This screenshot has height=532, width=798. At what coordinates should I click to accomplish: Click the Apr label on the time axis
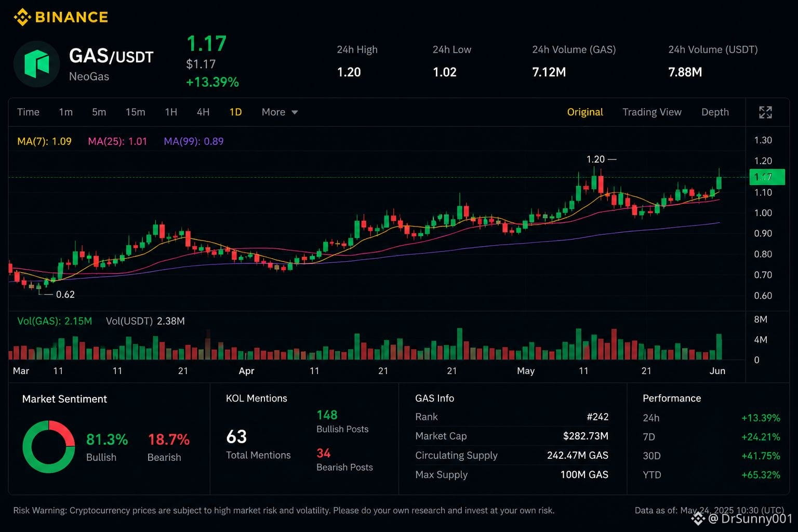tap(246, 371)
